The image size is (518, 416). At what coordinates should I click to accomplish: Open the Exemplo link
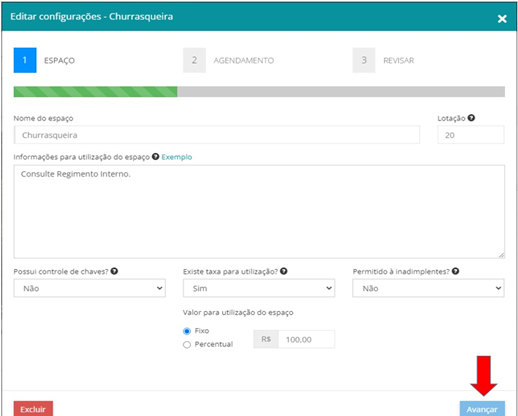(x=177, y=157)
